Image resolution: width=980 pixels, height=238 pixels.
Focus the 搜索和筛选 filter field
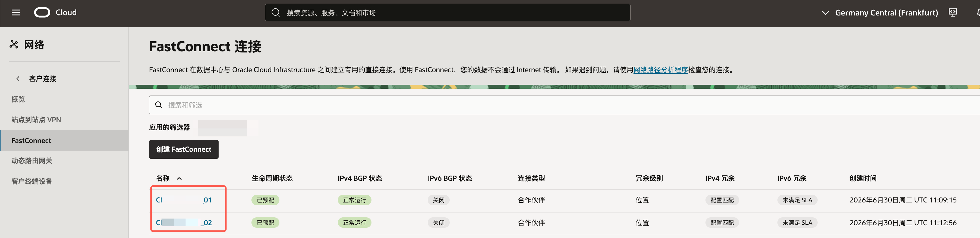(x=565, y=105)
